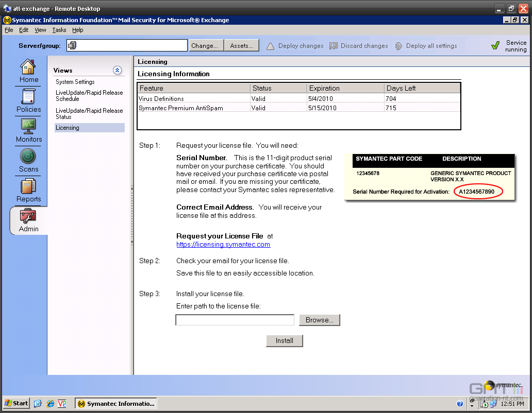The image size is (532, 413).
Task: Click the Change... button
Action: [x=206, y=45]
